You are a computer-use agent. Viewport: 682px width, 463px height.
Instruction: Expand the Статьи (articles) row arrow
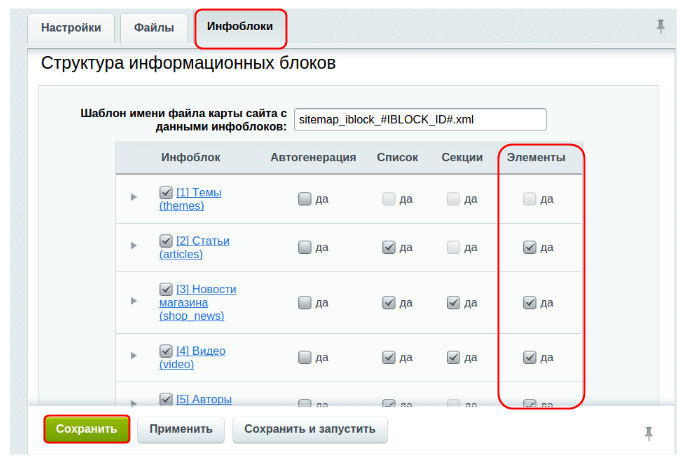(134, 246)
